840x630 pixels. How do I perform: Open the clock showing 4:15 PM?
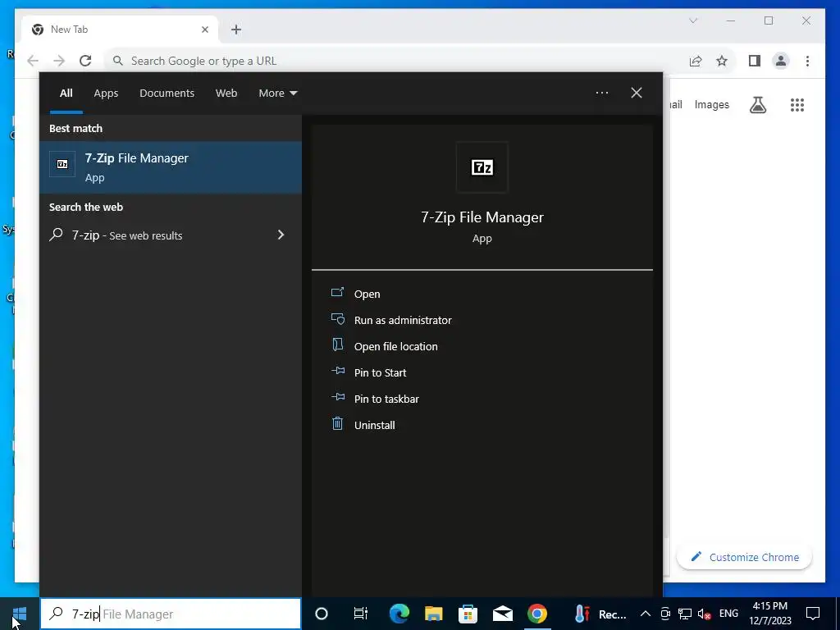coord(769,614)
